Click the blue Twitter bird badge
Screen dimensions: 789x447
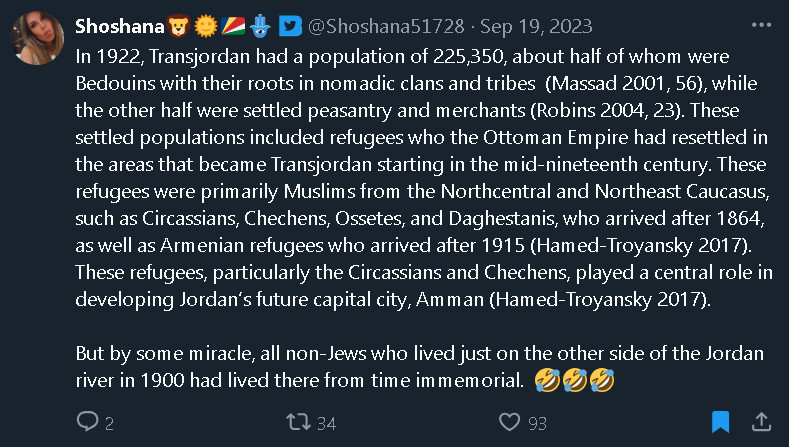click(x=288, y=25)
